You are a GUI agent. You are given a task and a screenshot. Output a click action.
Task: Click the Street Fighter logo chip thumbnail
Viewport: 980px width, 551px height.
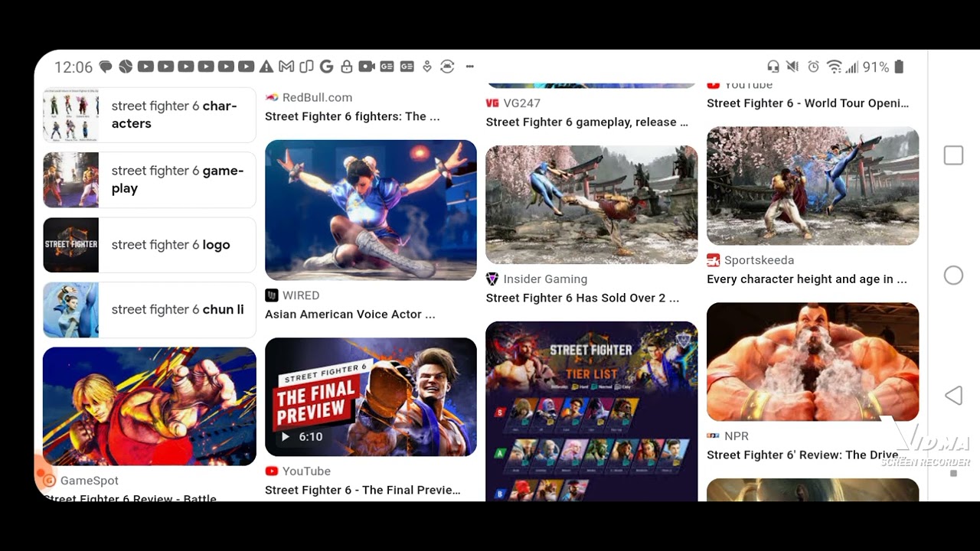(x=70, y=245)
